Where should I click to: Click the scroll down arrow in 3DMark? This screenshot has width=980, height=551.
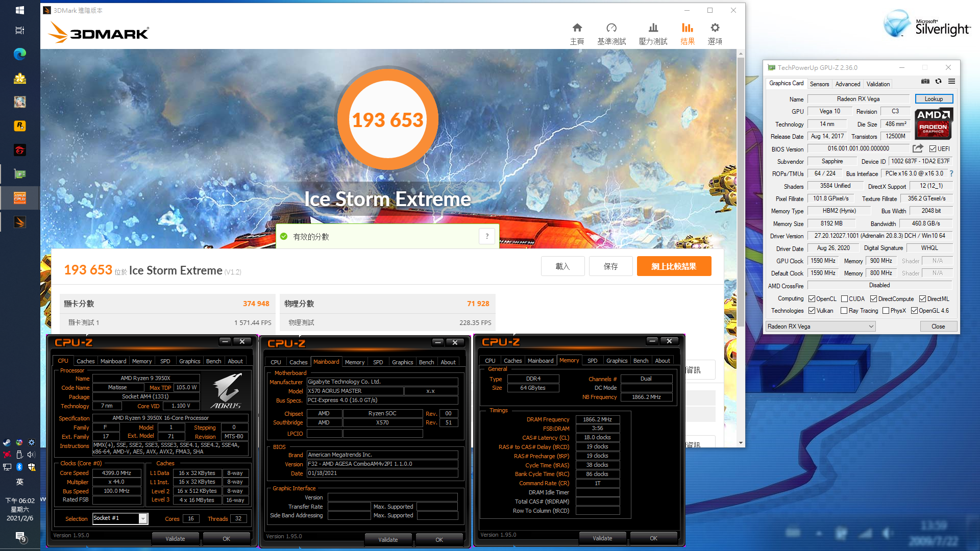coord(741,443)
